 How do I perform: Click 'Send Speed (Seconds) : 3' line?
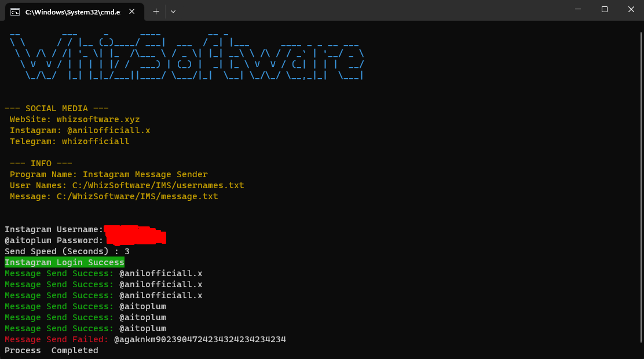(x=67, y=251)
